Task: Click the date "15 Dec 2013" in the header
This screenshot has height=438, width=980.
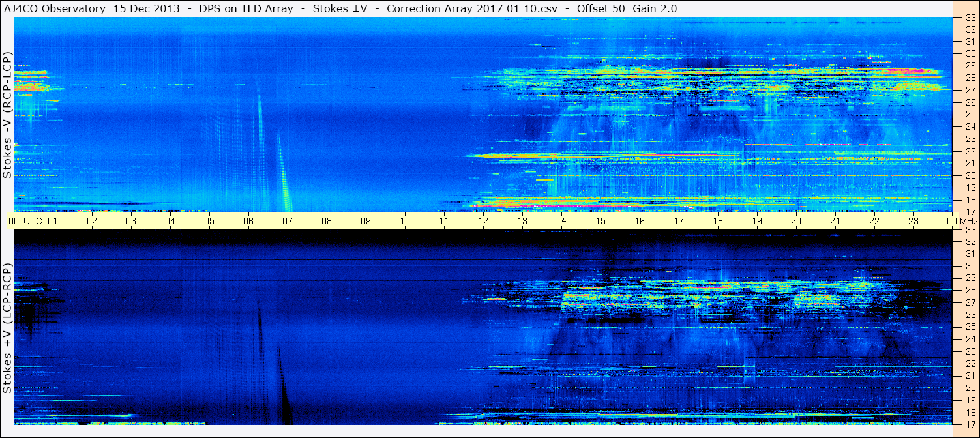Action: (147, 8)
